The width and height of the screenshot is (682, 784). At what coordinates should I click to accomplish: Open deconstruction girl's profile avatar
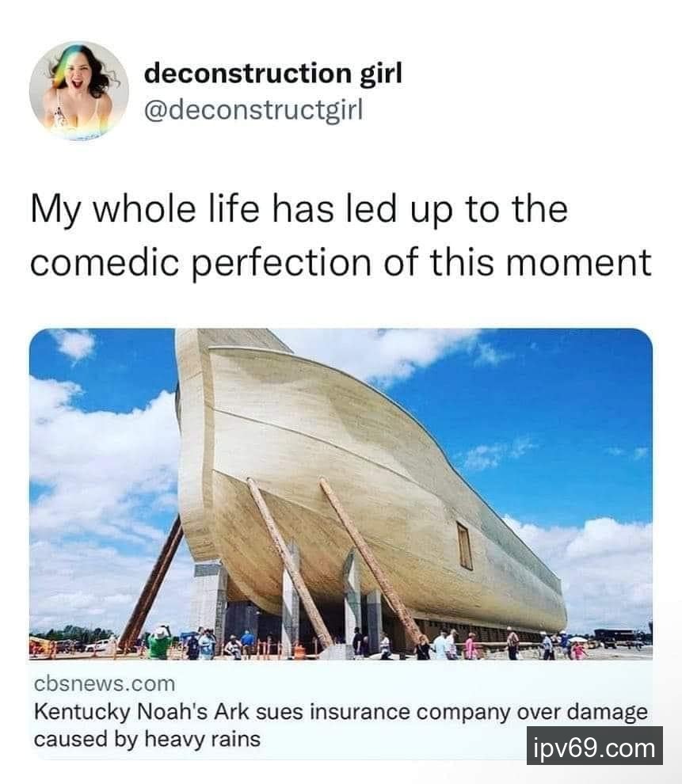pos(79,90)
